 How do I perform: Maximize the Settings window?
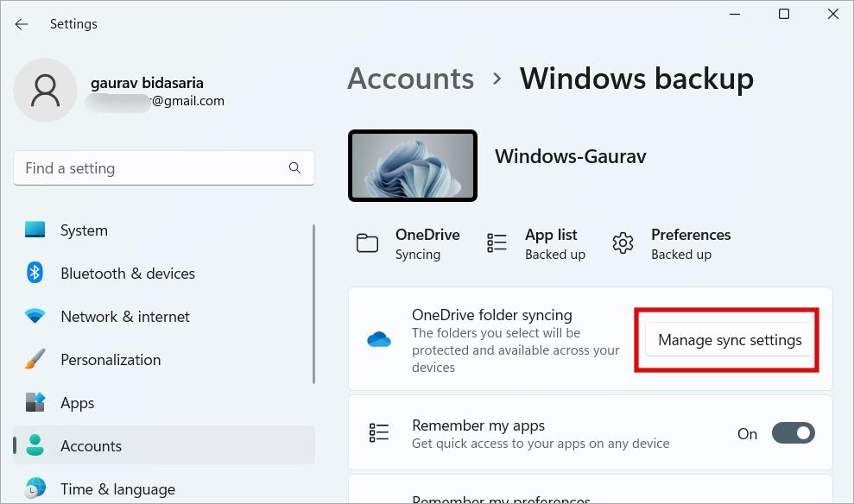point(784,14)
